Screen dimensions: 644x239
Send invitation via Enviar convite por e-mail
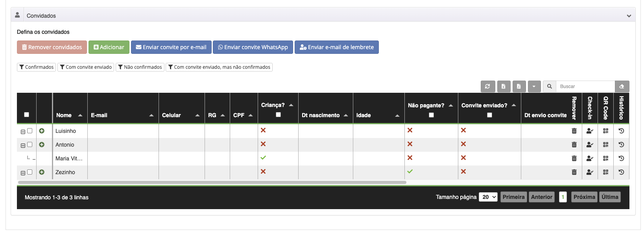coord(171,47)
